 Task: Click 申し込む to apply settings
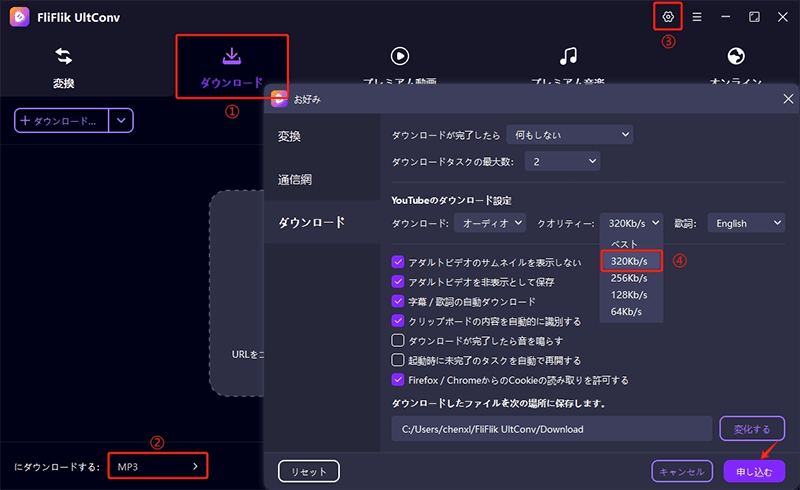click(754, 472)
